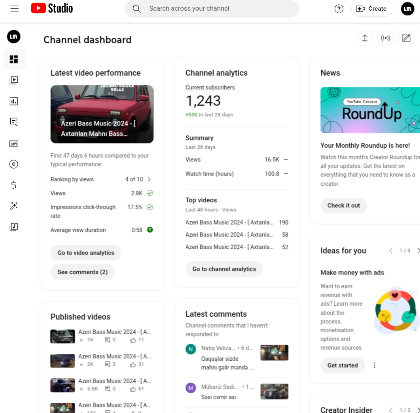Open Analytics section in sidebar
The image size is (420, 413).
click(14, 101)
